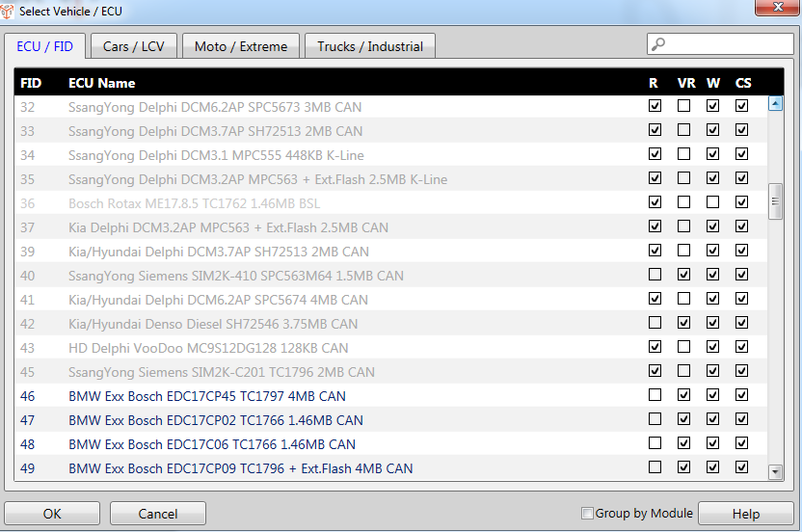The image size is (802, 532).
Task: Click inside the search input field
Action: 720,44
